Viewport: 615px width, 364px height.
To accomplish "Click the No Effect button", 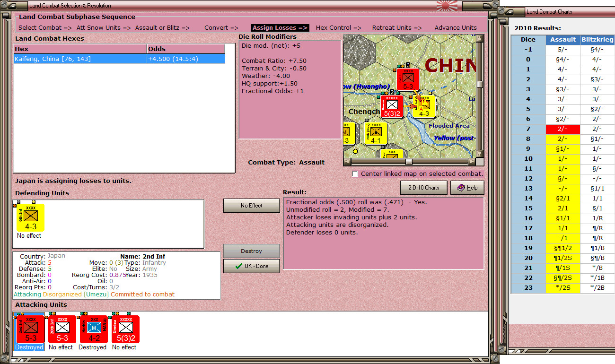I will 251,206.
